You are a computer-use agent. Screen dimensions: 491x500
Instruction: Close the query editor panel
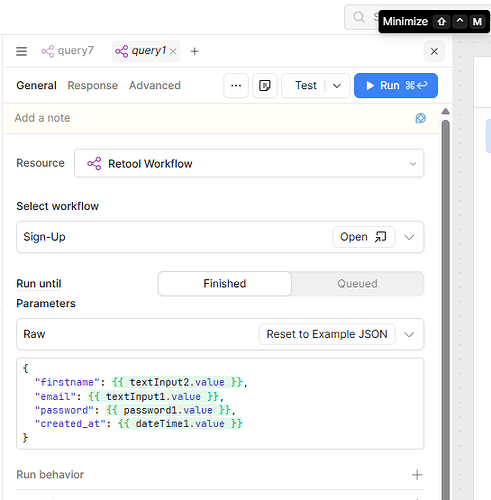point(434,51)
